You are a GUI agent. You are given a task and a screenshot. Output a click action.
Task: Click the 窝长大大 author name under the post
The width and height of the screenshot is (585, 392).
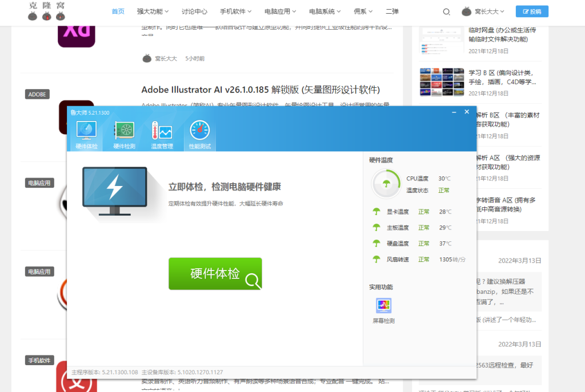(166, 59)
